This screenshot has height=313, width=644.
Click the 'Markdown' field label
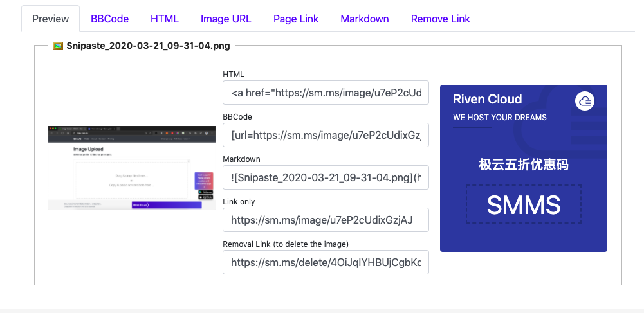click(x=241, y=159)
